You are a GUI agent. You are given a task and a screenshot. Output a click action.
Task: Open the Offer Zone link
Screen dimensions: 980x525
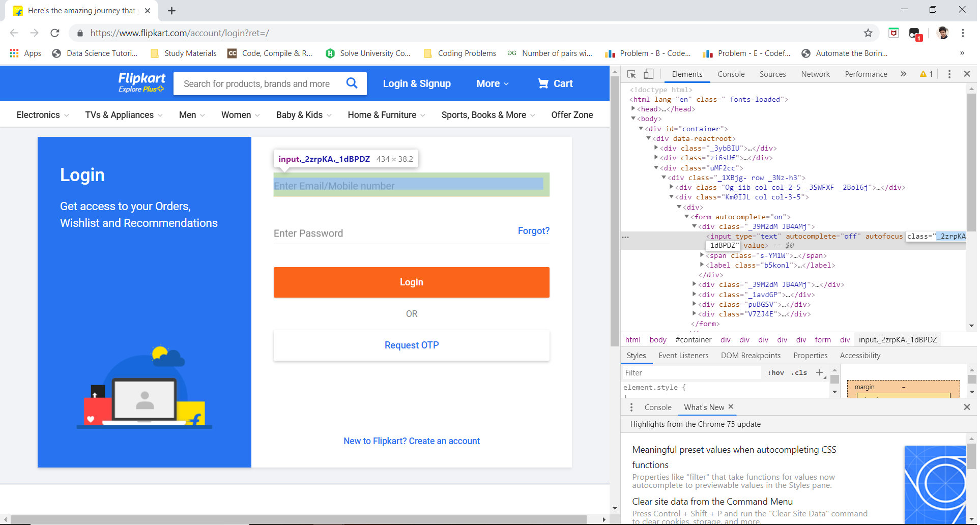pyautogui.click(x=572, y=115)
